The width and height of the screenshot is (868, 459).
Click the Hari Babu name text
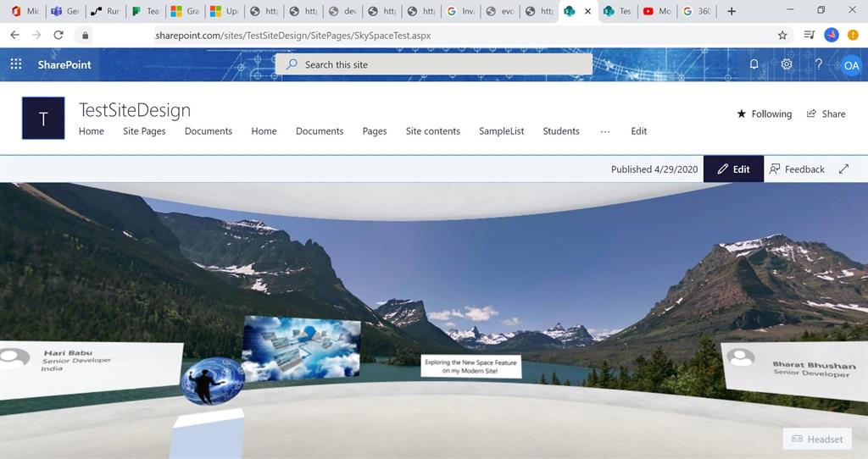[68, 353]
